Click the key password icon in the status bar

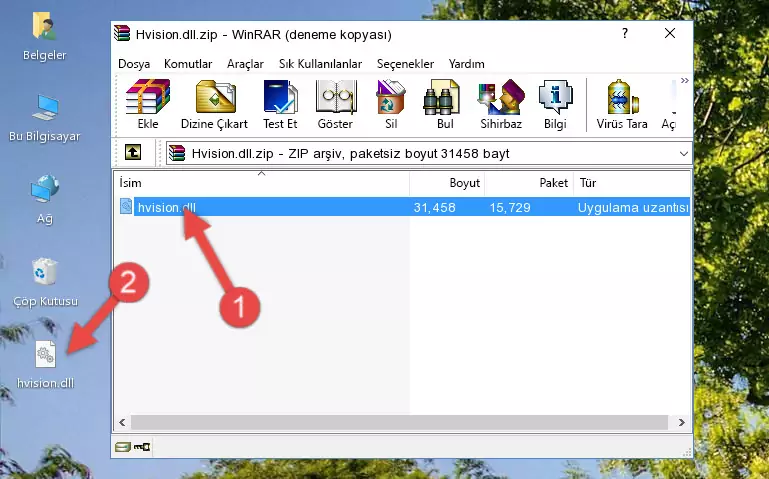tap(142, 447)
